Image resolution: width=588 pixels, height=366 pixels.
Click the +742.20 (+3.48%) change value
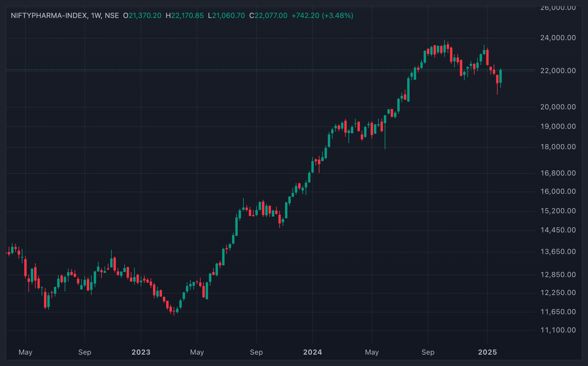click(322, 16)
